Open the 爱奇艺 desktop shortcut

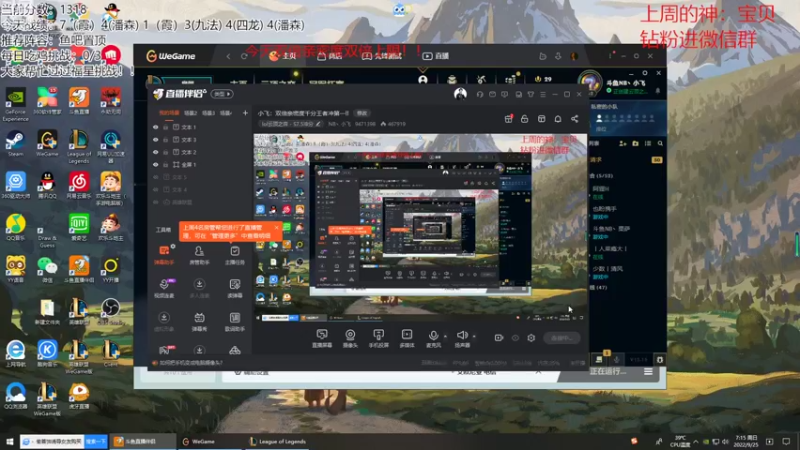(79, 228)
